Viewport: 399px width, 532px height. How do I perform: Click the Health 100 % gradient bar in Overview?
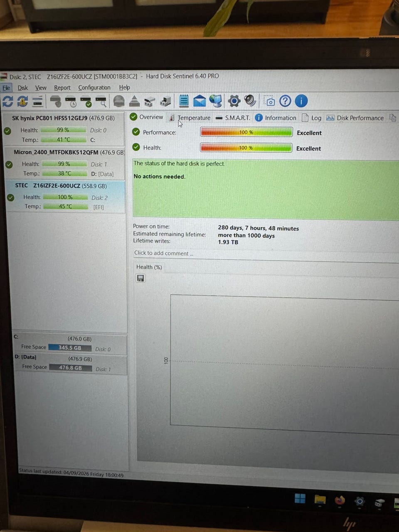coord(246,148)
